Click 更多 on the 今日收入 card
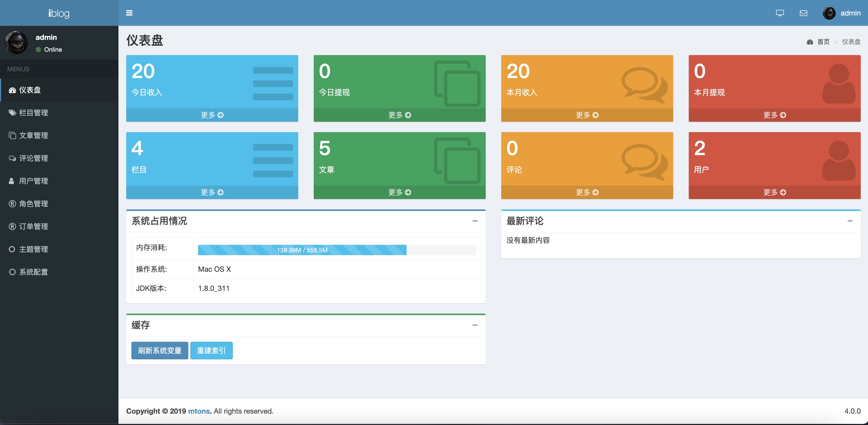This screenshot has height=425, width=868. (x=212, y=115)
